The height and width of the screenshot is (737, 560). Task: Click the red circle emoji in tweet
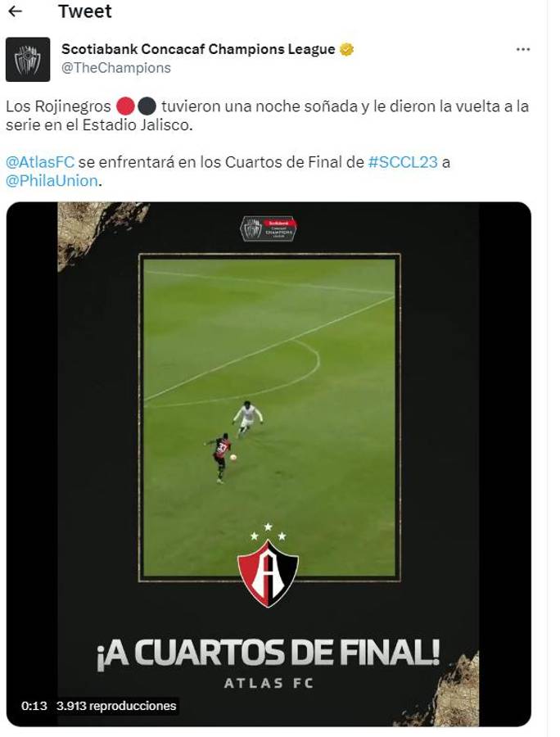pyautogui.click(x=125, y=106)
